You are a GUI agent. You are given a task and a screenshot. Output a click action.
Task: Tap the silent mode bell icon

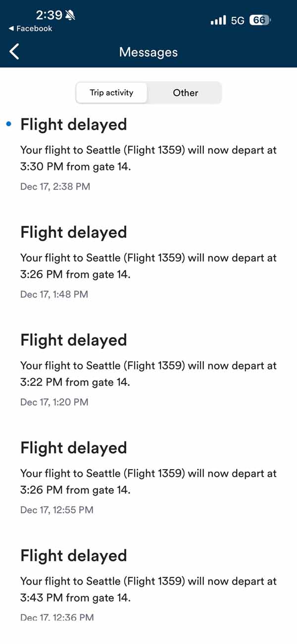point(70,15)
